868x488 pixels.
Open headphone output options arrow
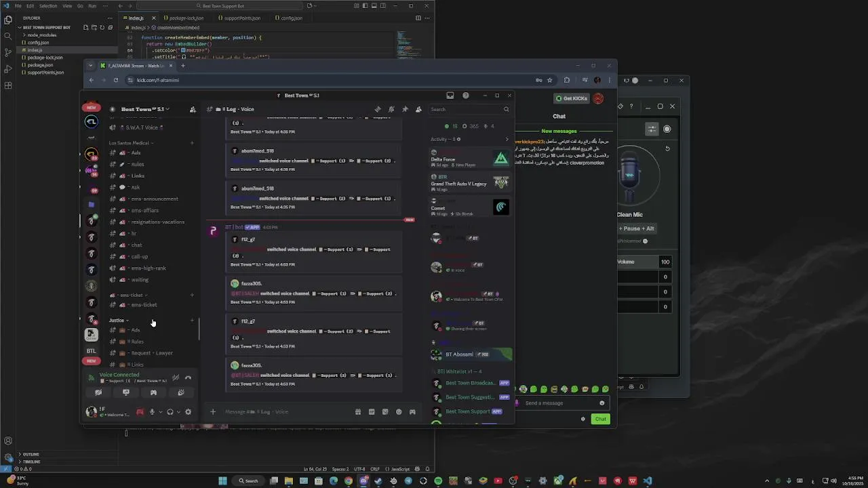point(178,411)
